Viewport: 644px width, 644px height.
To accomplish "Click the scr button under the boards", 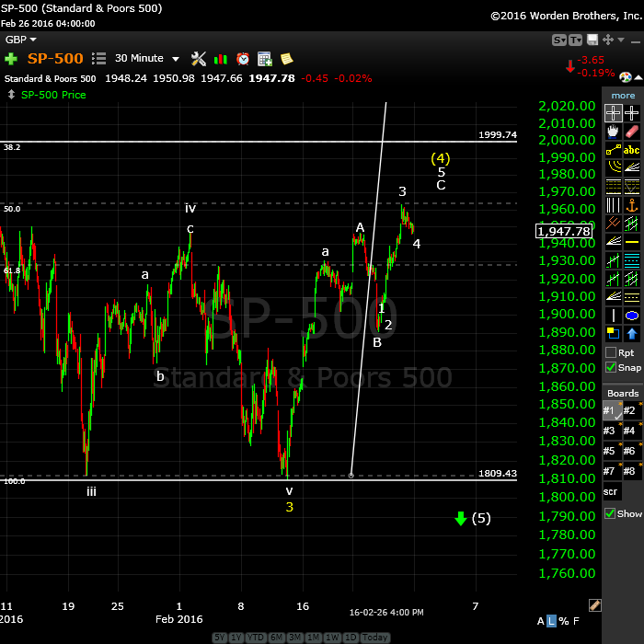I will pyautogui.click(x=612, y=491).
